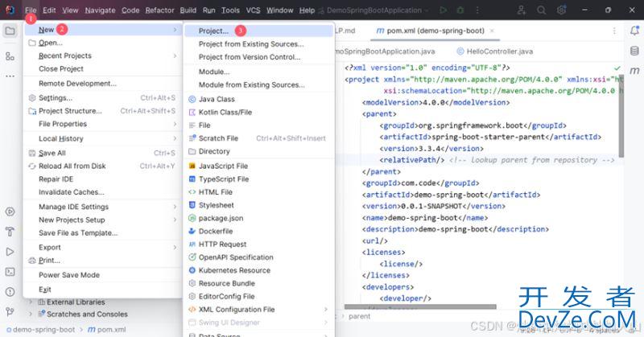Open editor tabs options kebab icon
This screenshot has height=337, width=644.
pos(614,31)
